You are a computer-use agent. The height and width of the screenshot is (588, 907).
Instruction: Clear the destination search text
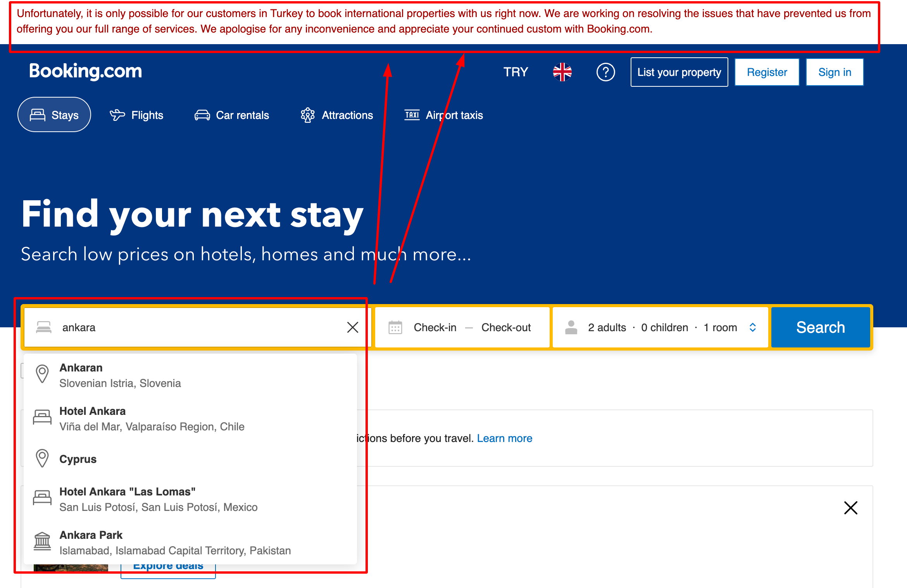(353, 327)
